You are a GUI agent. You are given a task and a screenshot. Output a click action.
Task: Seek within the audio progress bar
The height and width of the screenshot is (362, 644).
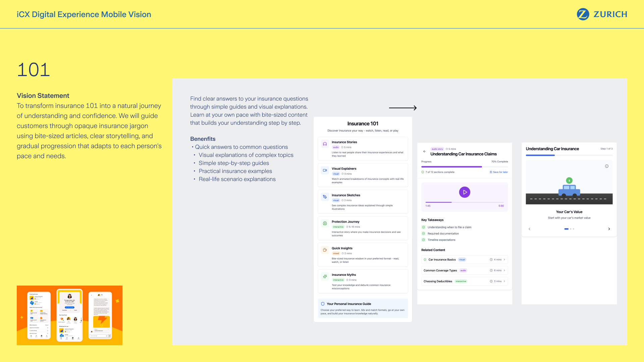(465, 202)
